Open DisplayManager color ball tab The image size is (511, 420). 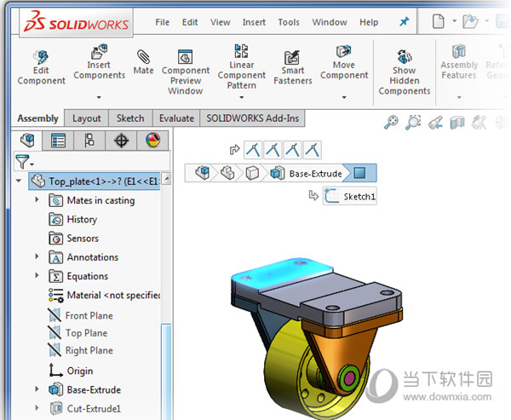click(x=152, y=141)
